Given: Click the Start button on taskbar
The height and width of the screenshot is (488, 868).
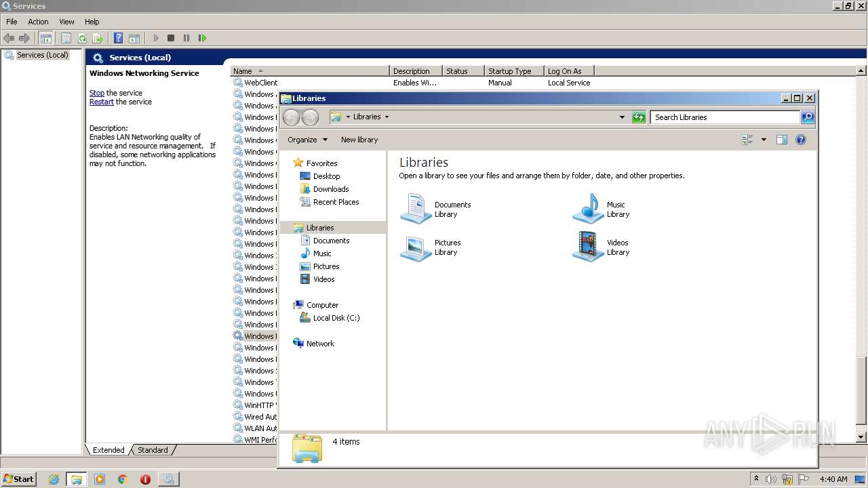Looking at the screenshot, I should tap(18, 479).
